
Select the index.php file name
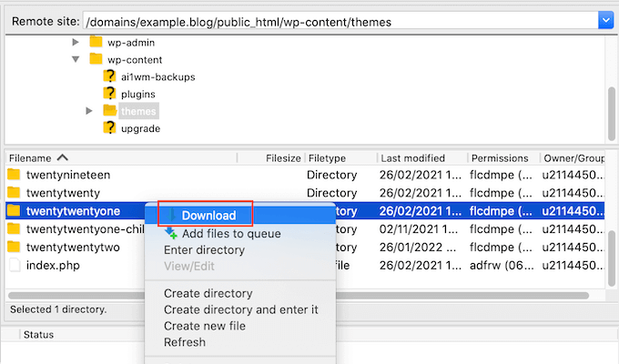coord(53,266)
